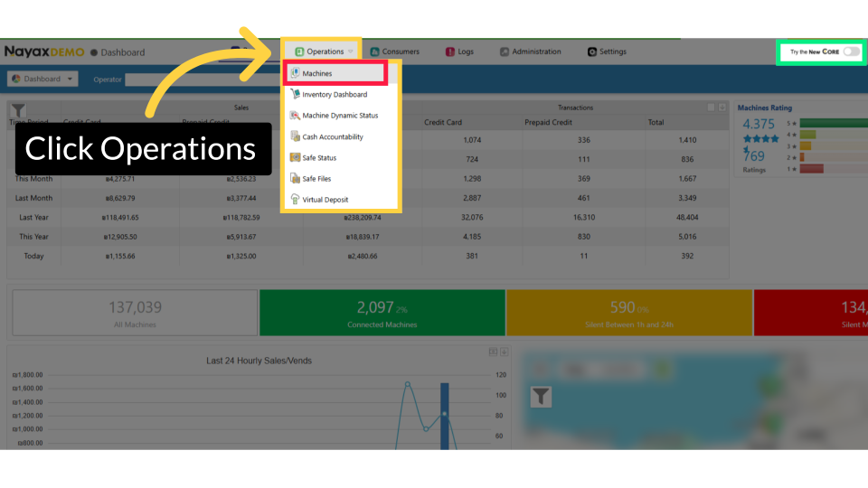Click the Connected Machines green tile

[x=382, y=313]
